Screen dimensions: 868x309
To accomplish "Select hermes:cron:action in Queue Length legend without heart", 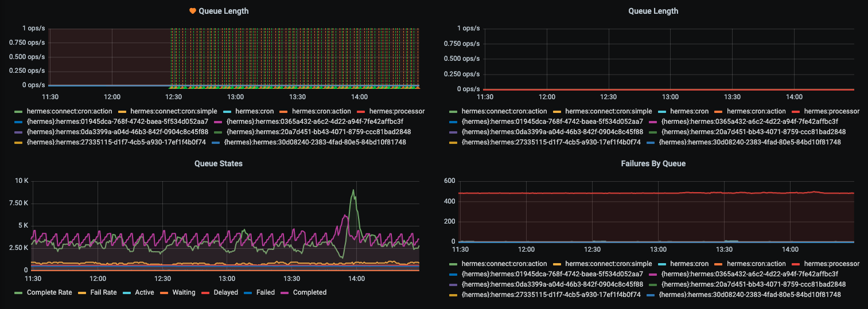I will click(x=757, y=111).
